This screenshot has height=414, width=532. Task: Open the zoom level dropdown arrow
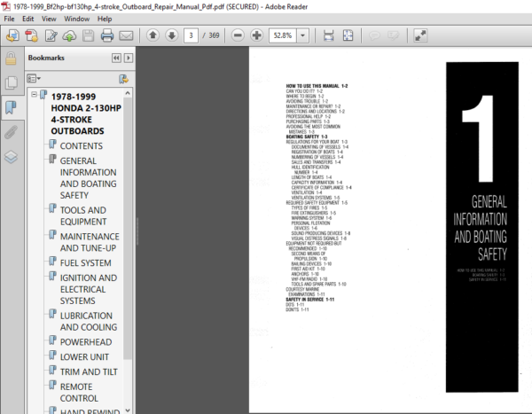coord(302,35)
